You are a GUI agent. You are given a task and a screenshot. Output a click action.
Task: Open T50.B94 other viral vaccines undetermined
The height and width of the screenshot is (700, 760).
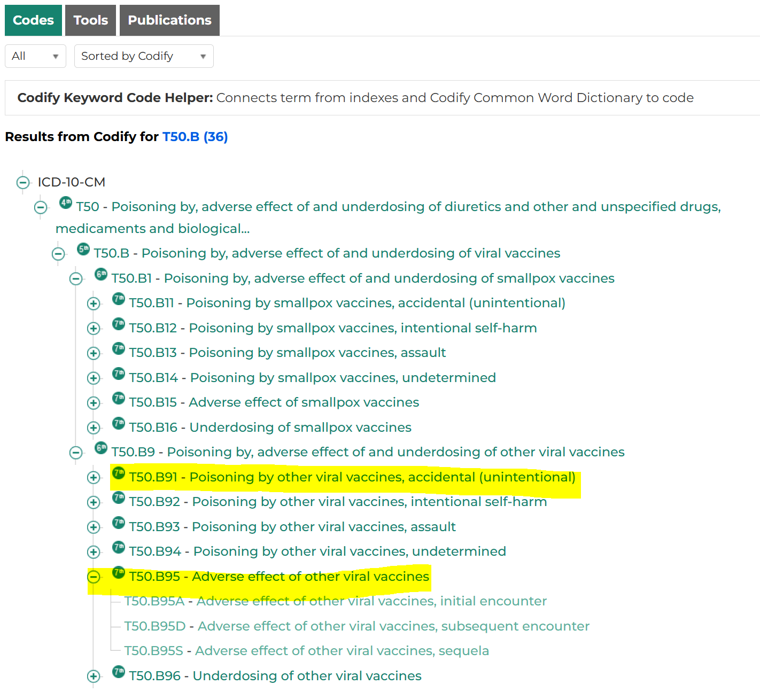317,551
